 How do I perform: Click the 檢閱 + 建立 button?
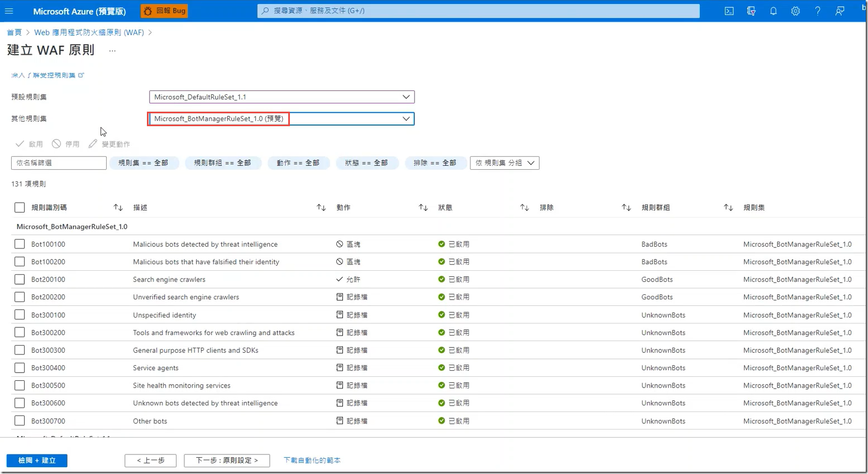tap(37, 461)
